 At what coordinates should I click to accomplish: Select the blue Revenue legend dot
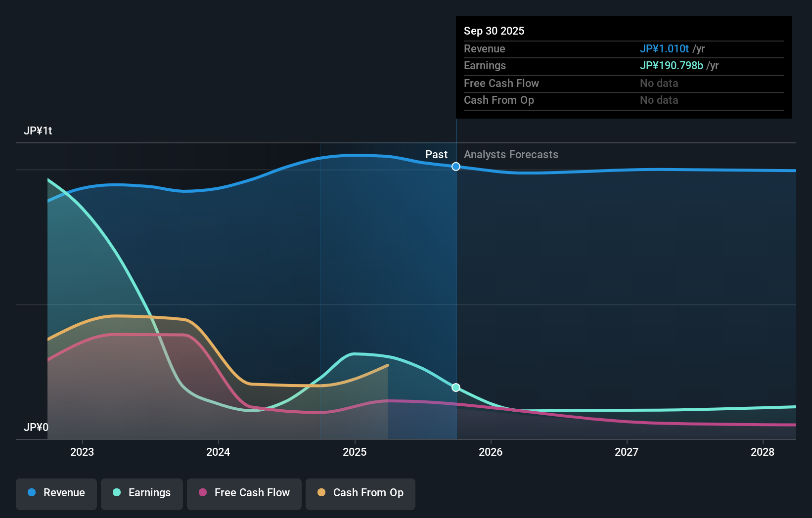[x=31, y=493]
